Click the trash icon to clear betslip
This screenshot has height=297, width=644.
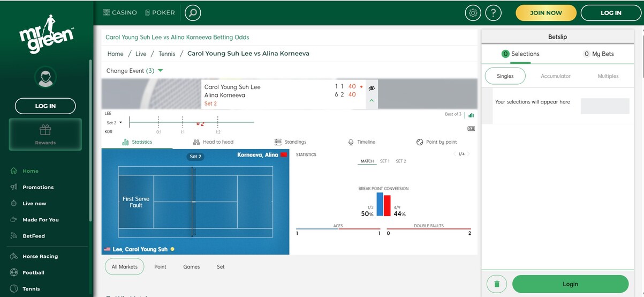(496, 284)
